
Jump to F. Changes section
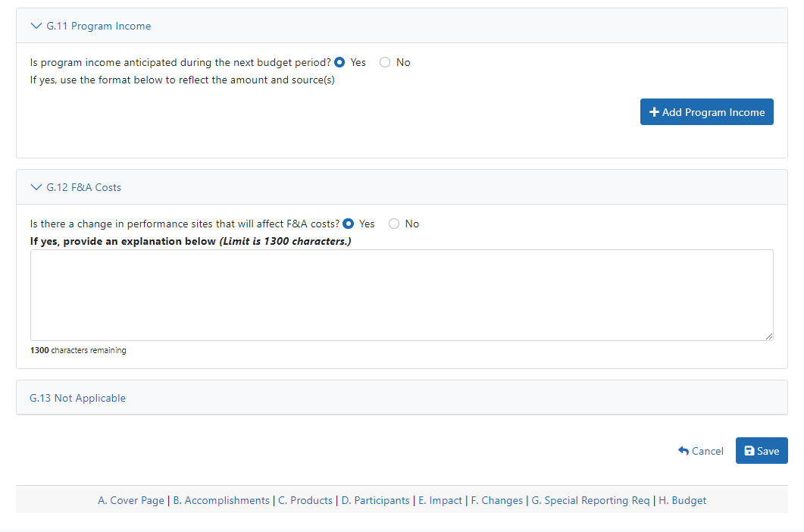tap(497, 500)
